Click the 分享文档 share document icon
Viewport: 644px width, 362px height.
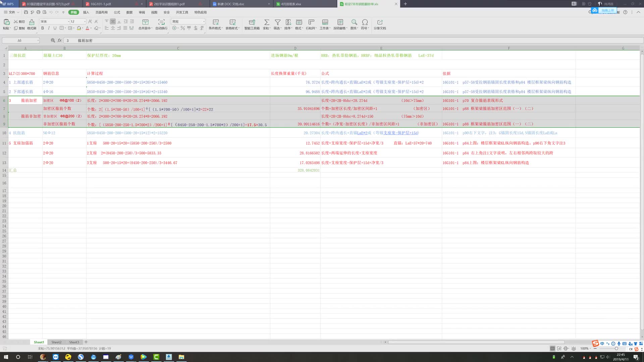(380, 22)
